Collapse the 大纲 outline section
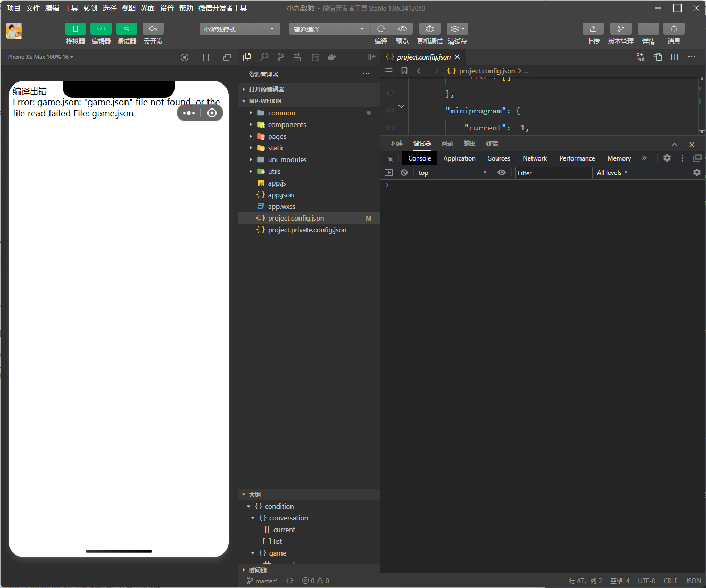This screenshot has height=588, width=706. 309,494
